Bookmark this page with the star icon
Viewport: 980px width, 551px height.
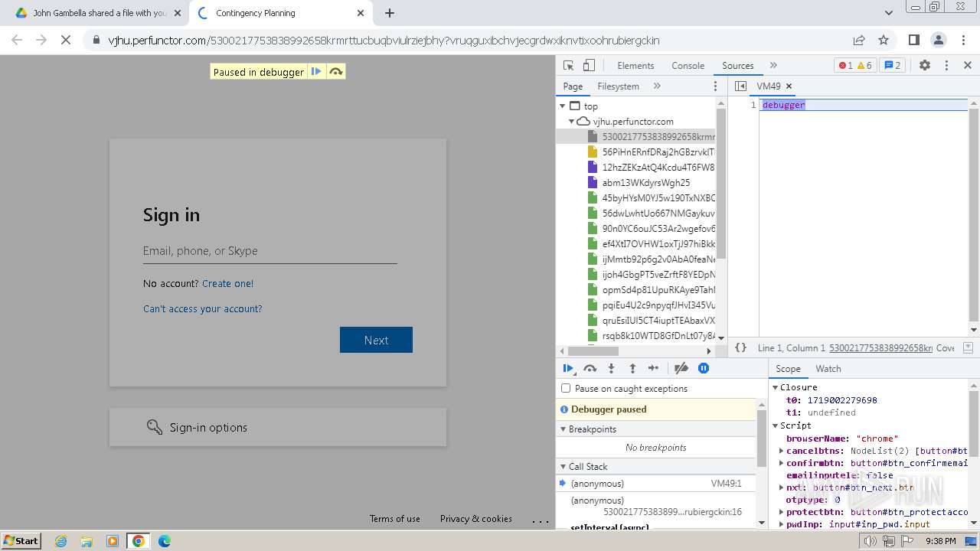(x=884, y=40)
